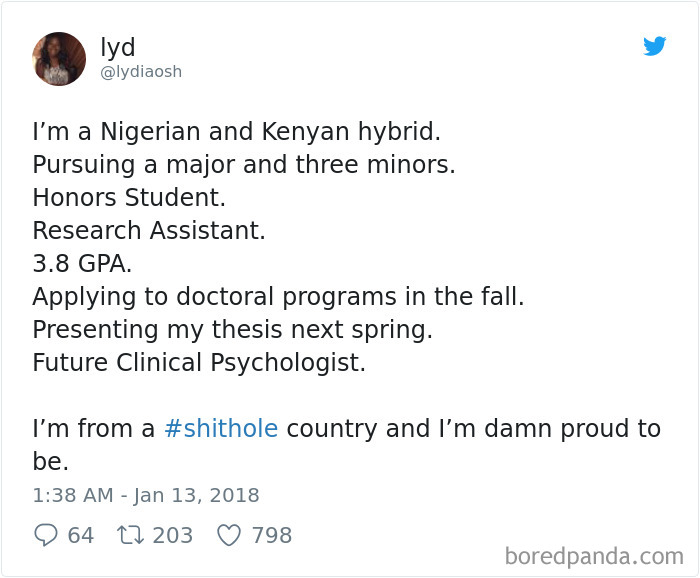Like the tweet with the heart icon
The image size is (700, 578).
[229, 536]
